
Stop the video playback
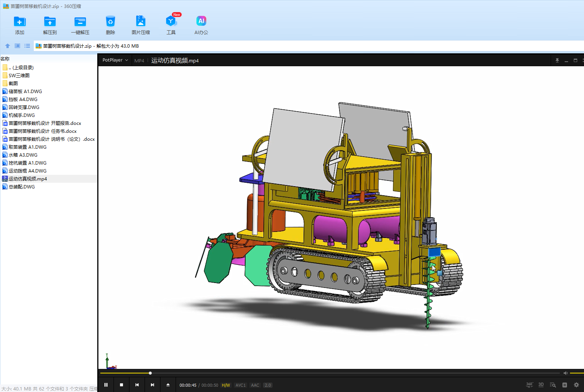click(121, 385)
